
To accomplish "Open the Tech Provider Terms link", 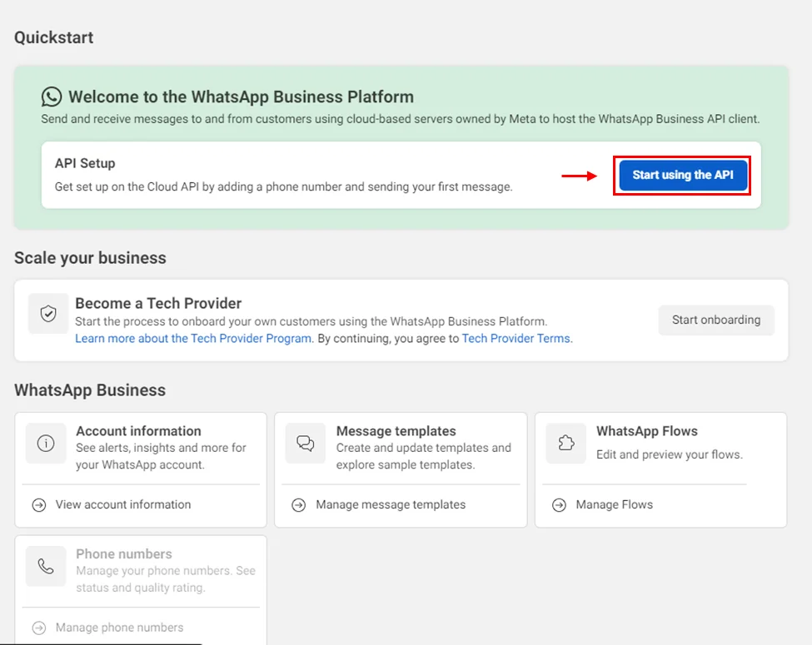I will [516, 339].
